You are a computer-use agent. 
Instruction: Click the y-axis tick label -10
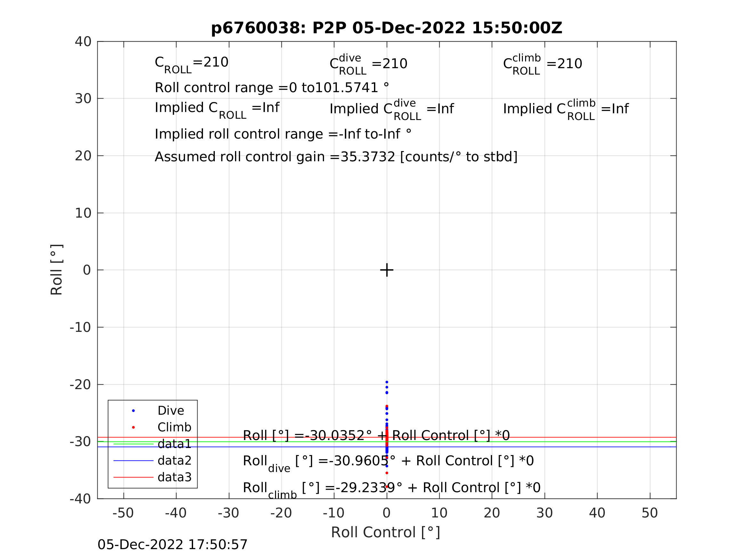[x=80, y=327]
